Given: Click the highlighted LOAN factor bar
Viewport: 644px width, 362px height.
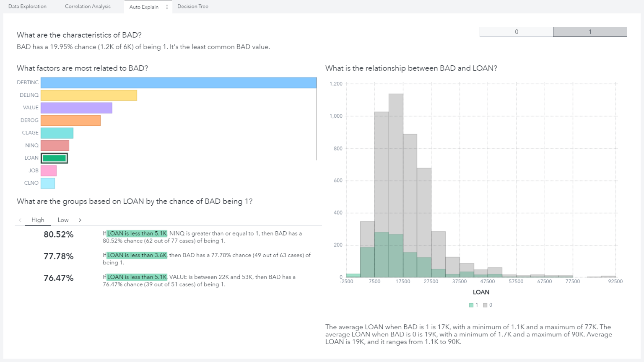Looking at the screenshot, I should tap(55, 158).
